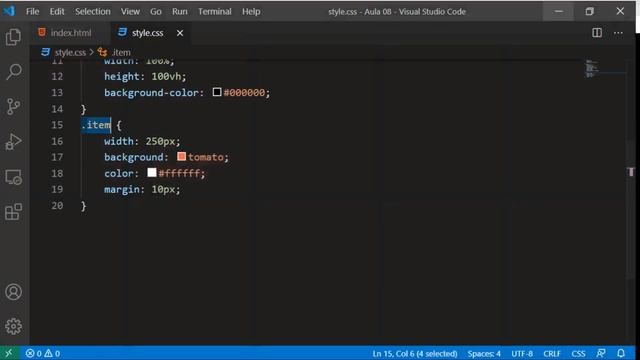Change language mode via CSS
Viewport: 640px width, 360px height.
pyautogui.click(x=578, y=353)
